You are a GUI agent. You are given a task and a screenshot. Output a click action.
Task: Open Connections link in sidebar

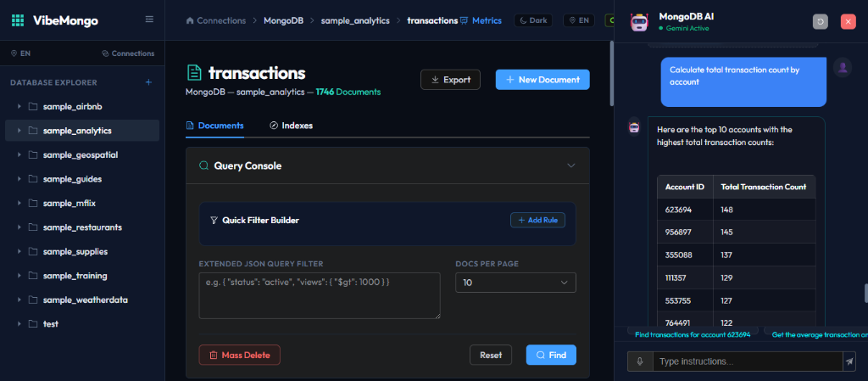[x=128, y=53]
